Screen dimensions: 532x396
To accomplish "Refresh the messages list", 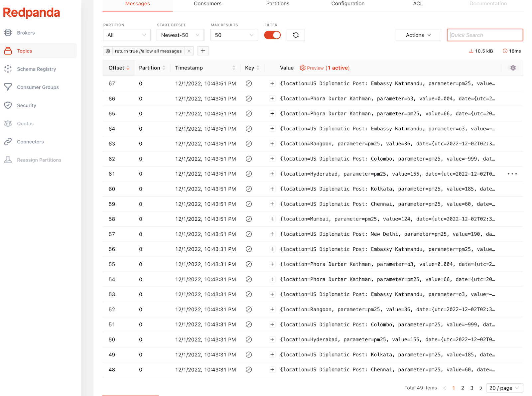I will (x=296, y=35).
